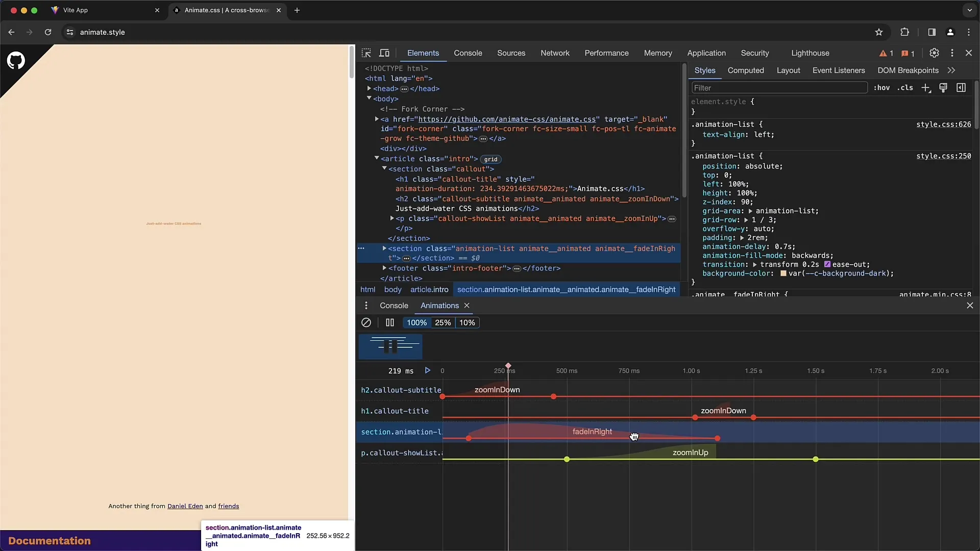Viewport: 980px width, 551px height.
Task: Open the friends link
Action: point(229,506)
